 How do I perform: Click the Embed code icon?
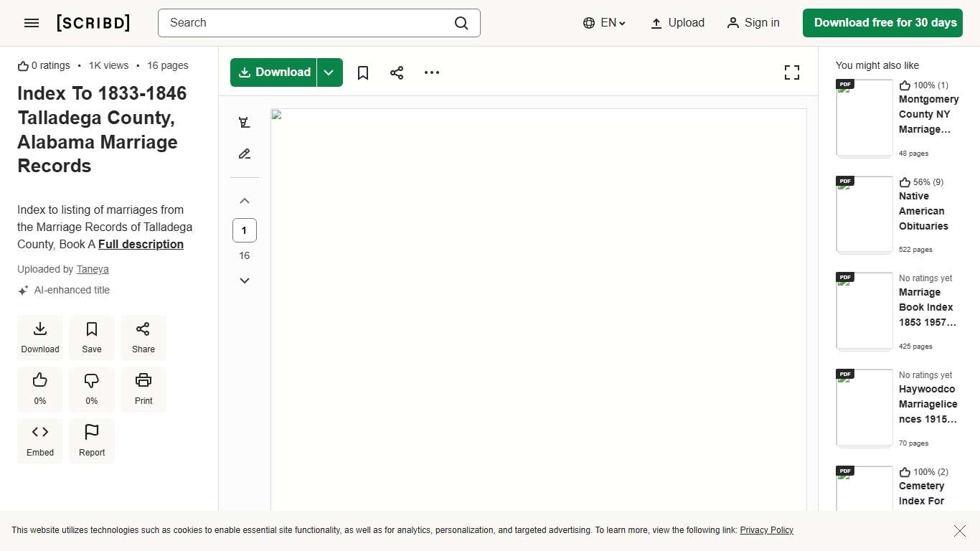point(40,441)
